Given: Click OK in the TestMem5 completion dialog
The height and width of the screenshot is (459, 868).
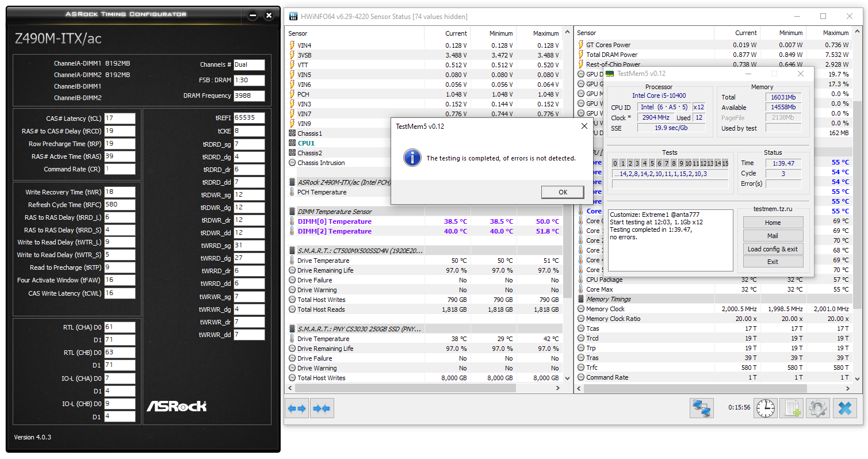Looking at the screenshot, I should (563, 192).
